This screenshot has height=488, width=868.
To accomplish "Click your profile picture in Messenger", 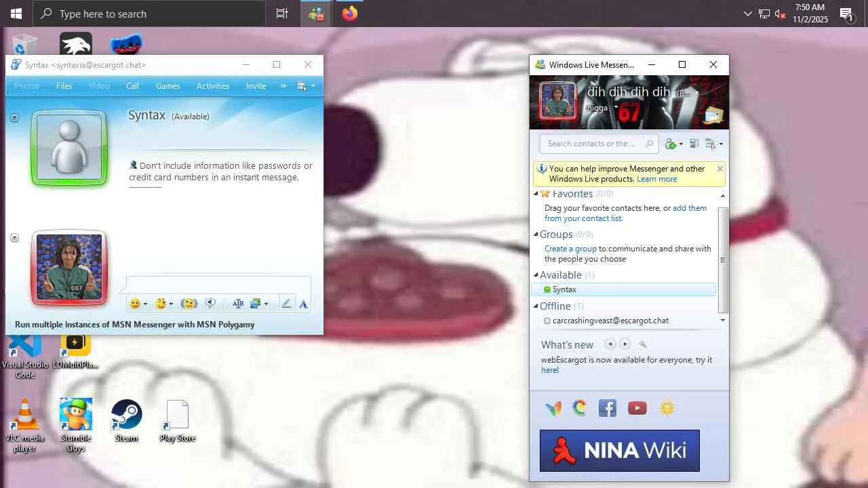I will [557, 101].
